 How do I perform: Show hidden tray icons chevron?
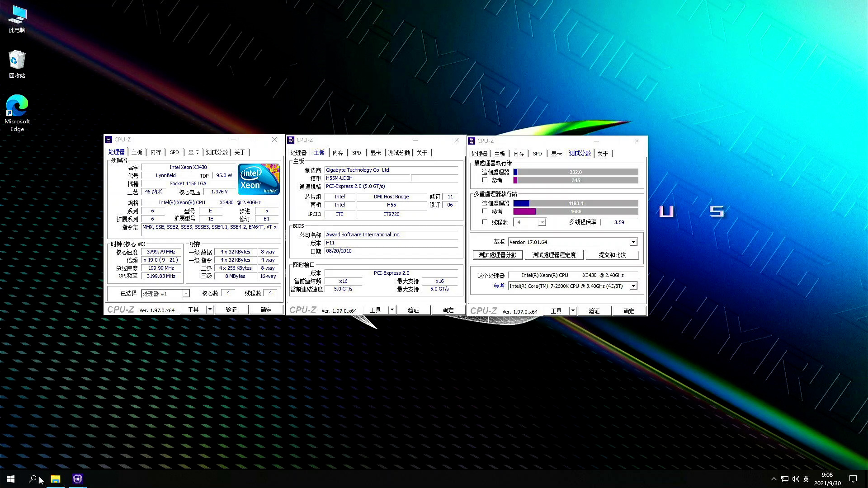(x=774, y=479)
